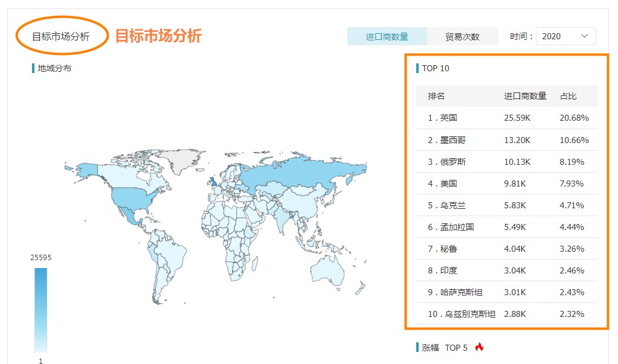Click the map legend color gradient bar
This screenshot has width=618, height=364.
click(40, 310)
